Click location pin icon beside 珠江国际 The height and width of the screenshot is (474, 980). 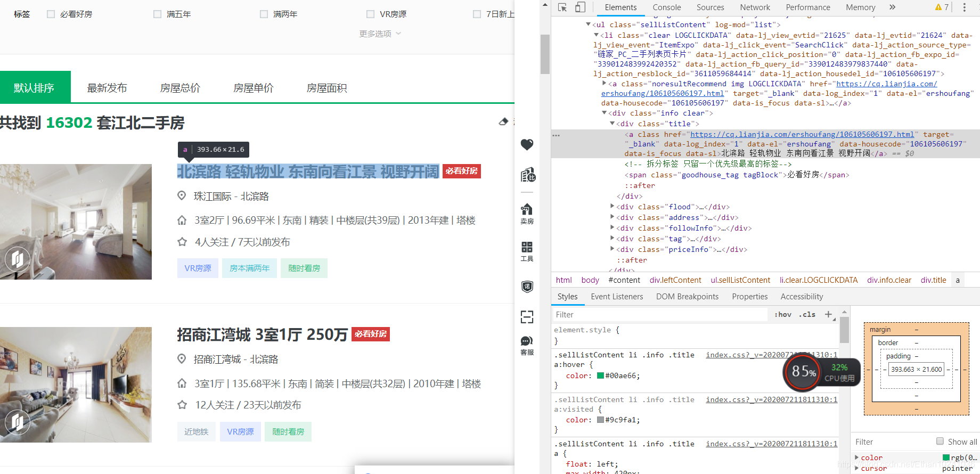pyautogui.click(x=182, y=196)
